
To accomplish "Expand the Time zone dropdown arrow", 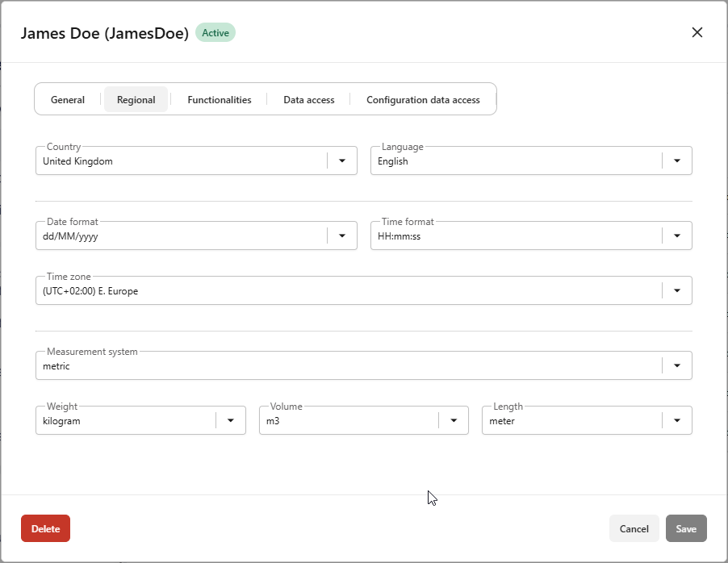I will [677, 291].
